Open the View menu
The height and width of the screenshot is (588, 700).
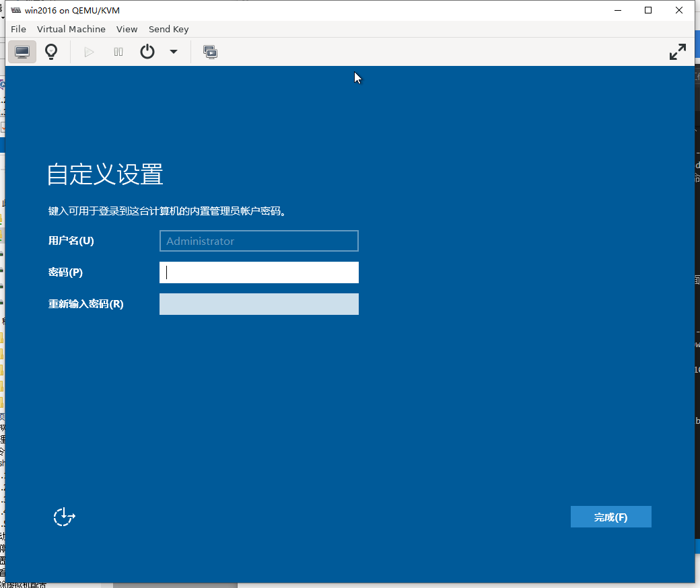tap(127, 29)
